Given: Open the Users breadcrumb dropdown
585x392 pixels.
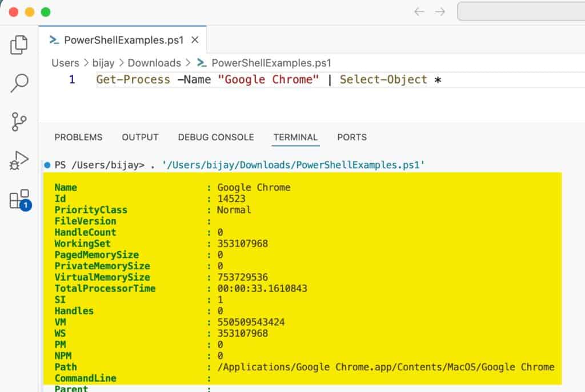Looking at the screenshot, I should click(65, 63).
